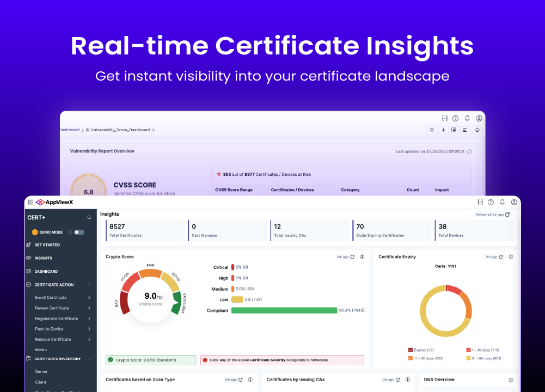Click the Certificate Expiry donut chart
This screenshot has height=392, width=545.
446,311
